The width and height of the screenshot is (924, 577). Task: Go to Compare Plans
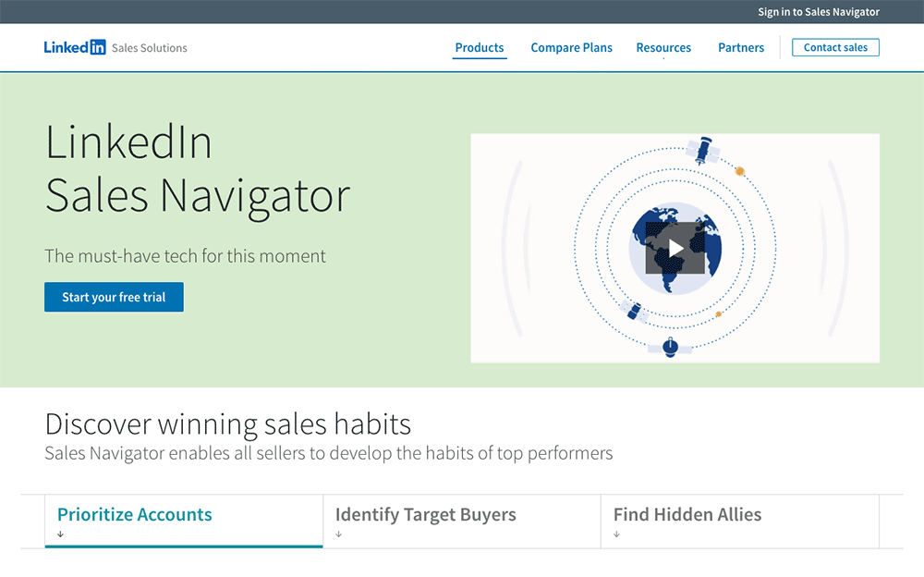pyautogui.click(x=571, y=48)
